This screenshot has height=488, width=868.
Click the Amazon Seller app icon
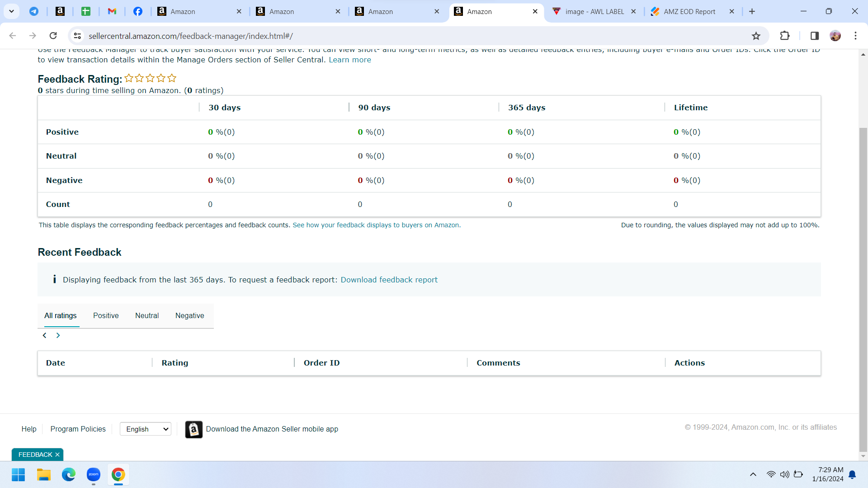coord(194,429)
